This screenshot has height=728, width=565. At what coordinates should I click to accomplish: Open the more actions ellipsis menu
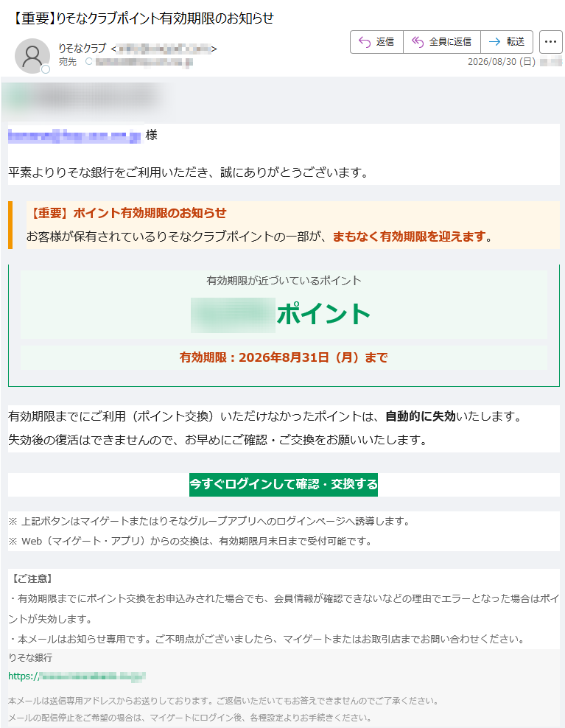click(x=550, y=42)
